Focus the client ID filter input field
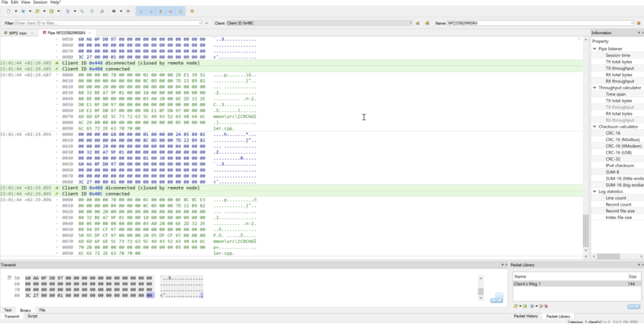Screen dimensions: 644x325 (108, 23)
